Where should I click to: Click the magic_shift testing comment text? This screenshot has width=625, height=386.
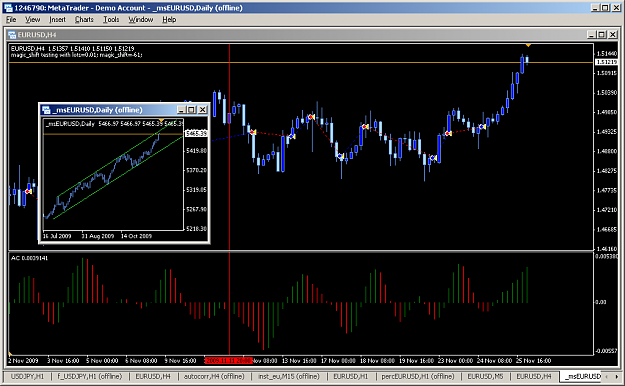(x=77, y=55)
